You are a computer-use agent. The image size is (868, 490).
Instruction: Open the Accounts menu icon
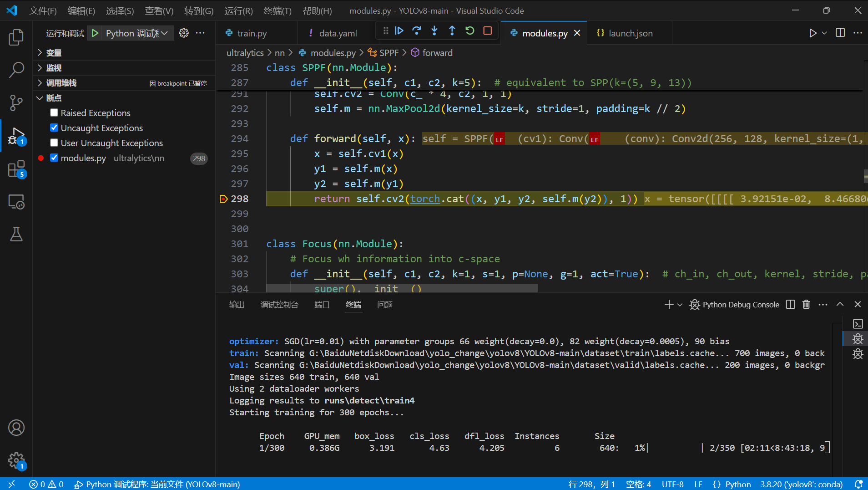16,428
